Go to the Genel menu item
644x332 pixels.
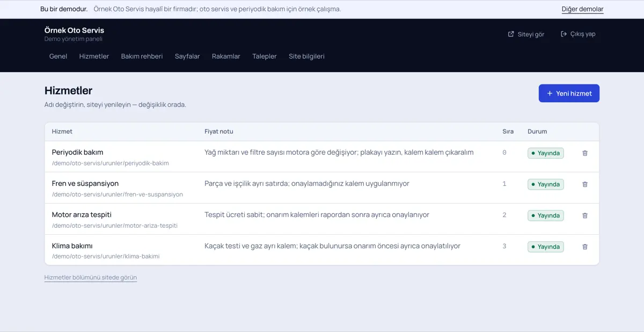click(x=58, y=56)
